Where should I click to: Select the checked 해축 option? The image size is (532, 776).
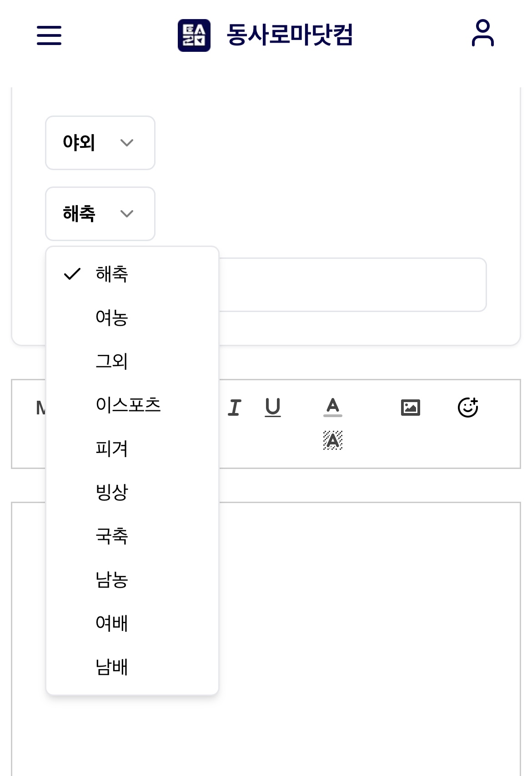tap(112, 274)
